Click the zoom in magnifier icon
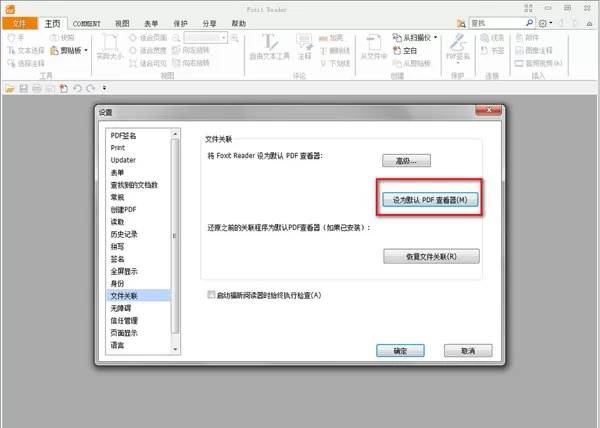Screen dimensions: 600x428 pos(235,37)
